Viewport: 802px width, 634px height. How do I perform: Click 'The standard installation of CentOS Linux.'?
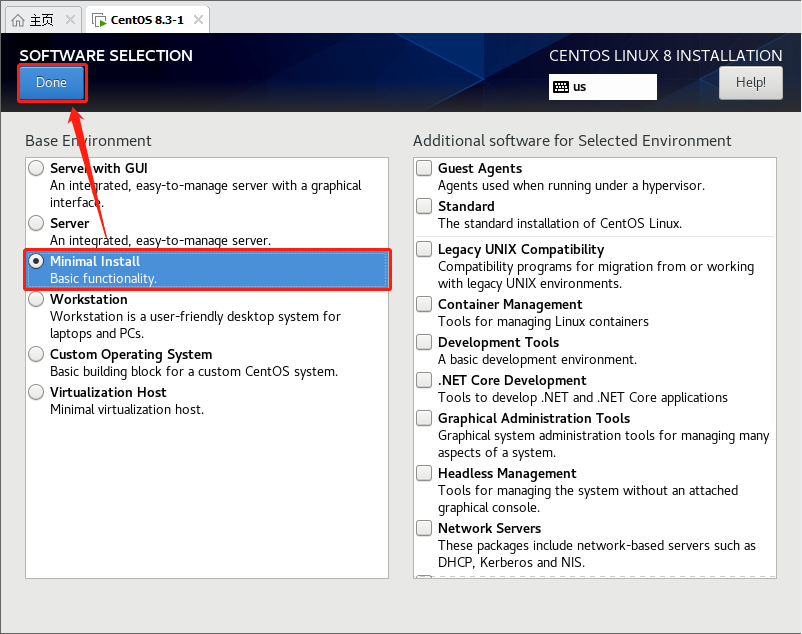[x=560, y=223]
